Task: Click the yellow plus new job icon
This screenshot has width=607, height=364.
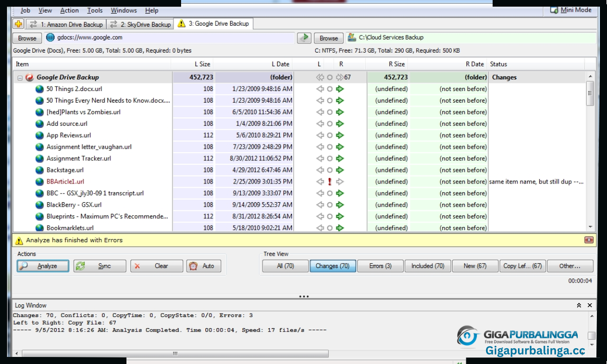Action: pos(18,24)
